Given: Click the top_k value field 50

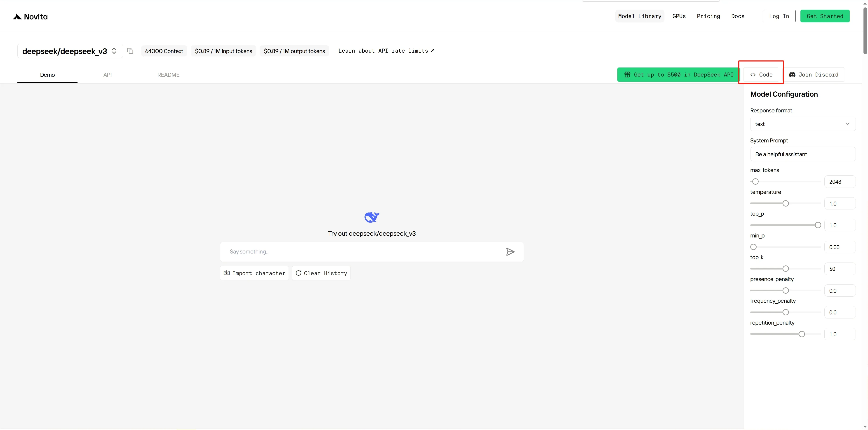Looking at the screenshot, I should [840, 269].
